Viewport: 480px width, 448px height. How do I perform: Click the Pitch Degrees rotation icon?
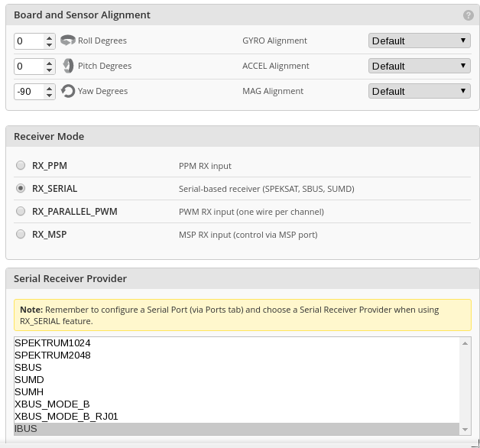click(x=68, y=66)
